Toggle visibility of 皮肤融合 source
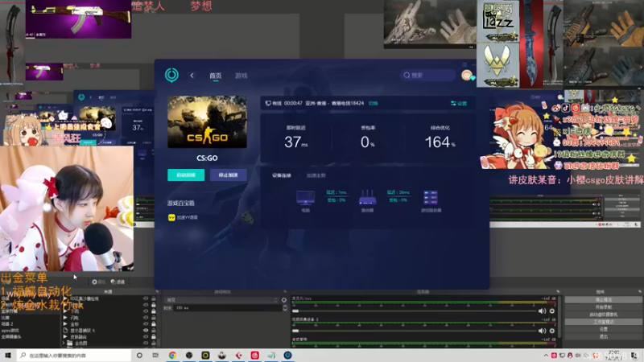This screenshot has height=362, width=644. [x=146, y=336]
